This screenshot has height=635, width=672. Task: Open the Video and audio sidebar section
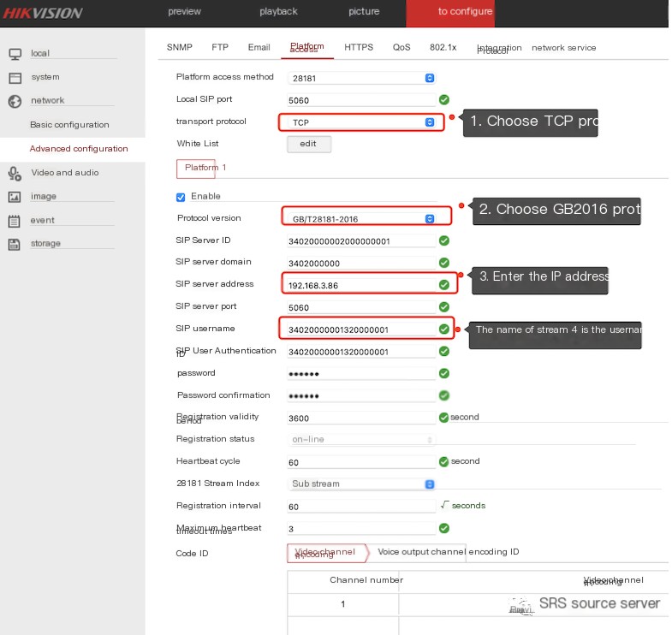(x=65, y=173)
